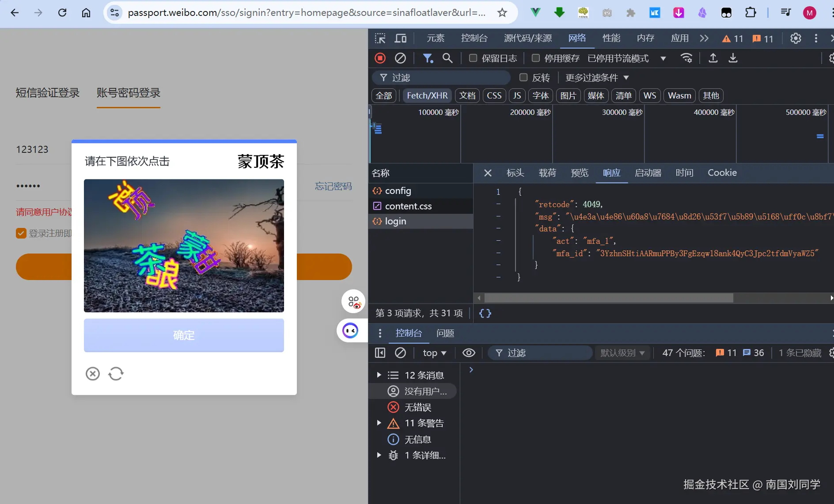Show the 预览 request tab
Image resolution: width=834 pixels, height=504 pixels.
point(580,173)
